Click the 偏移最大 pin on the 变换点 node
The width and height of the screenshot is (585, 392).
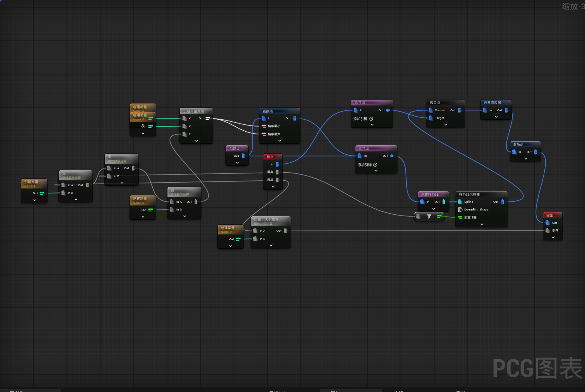point(264,134)
